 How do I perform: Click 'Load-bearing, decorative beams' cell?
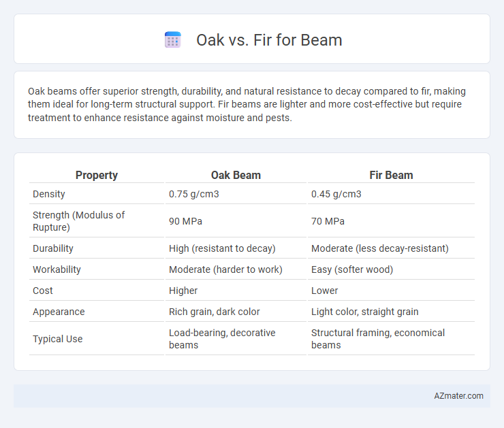click(x=222, y=339)
